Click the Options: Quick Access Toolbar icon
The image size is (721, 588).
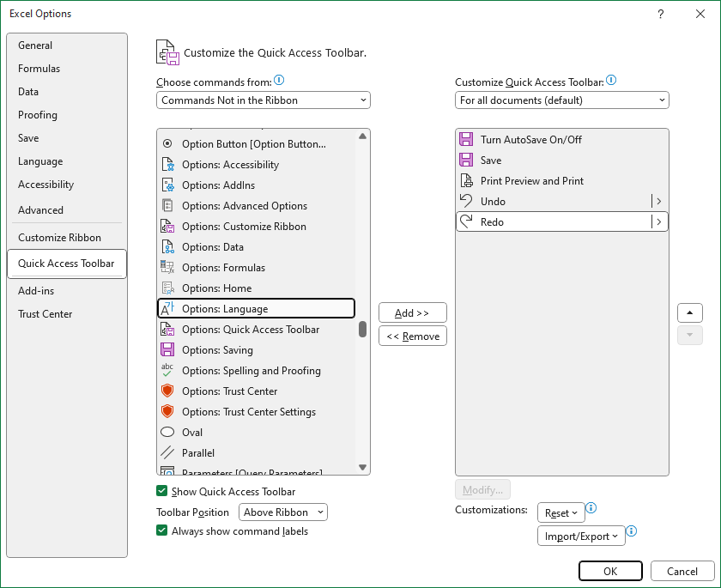(167, 329)
